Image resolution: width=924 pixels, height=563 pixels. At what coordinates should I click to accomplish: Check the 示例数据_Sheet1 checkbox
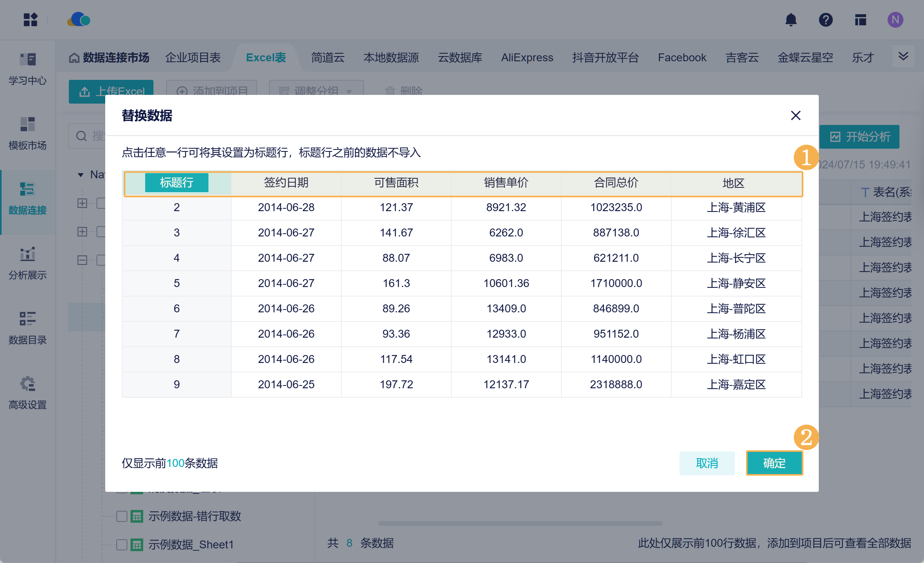(122, 544)
